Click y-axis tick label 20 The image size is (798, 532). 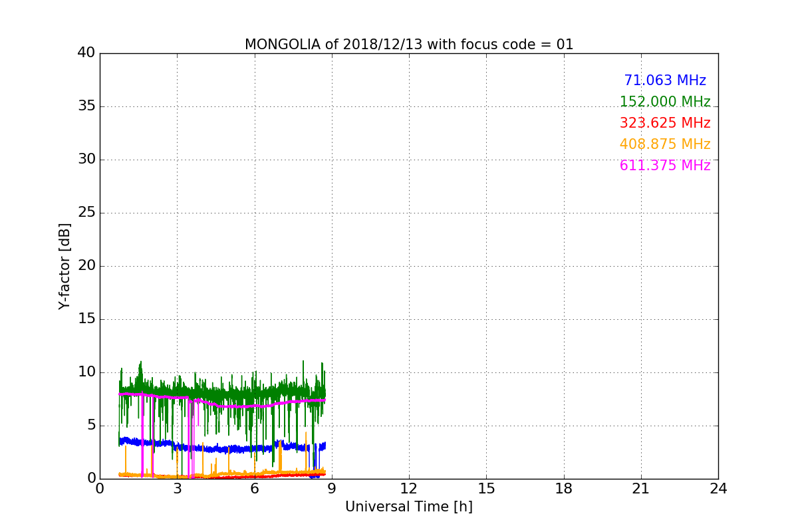(86, 266)
